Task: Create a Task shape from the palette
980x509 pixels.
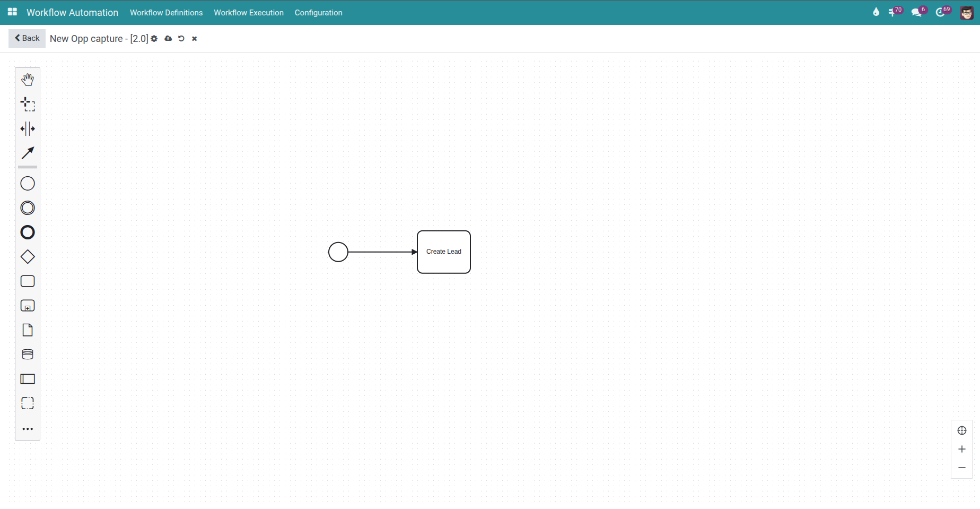Action: (x=27, y=281)
